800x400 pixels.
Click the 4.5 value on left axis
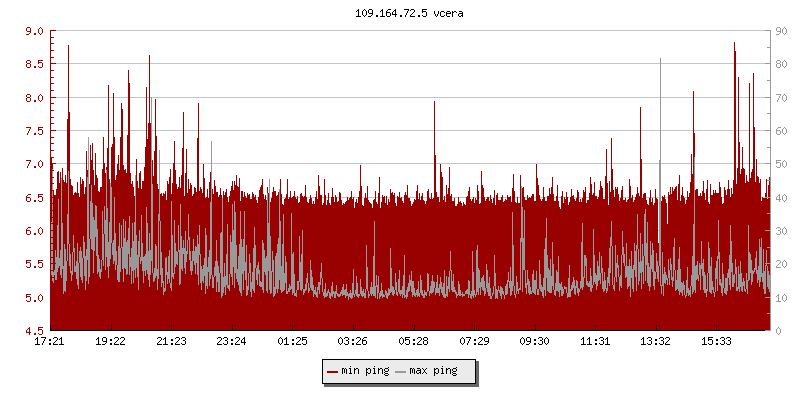[34, 331]
